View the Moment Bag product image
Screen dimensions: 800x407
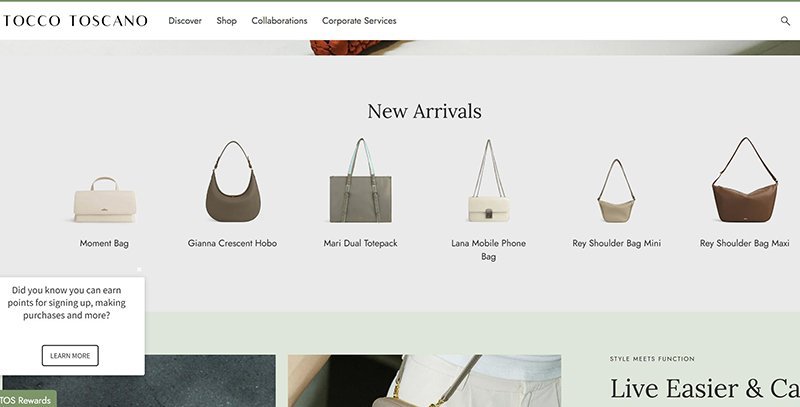105,199
